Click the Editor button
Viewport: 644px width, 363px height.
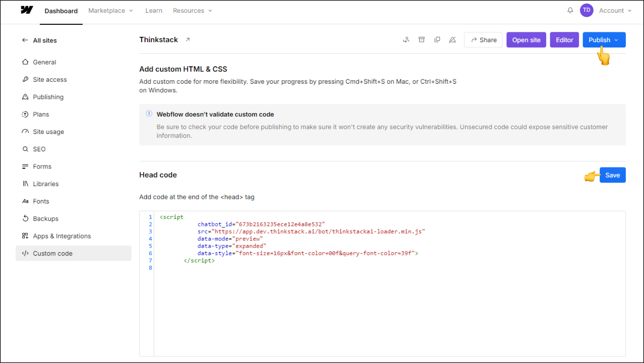point(564,40)
